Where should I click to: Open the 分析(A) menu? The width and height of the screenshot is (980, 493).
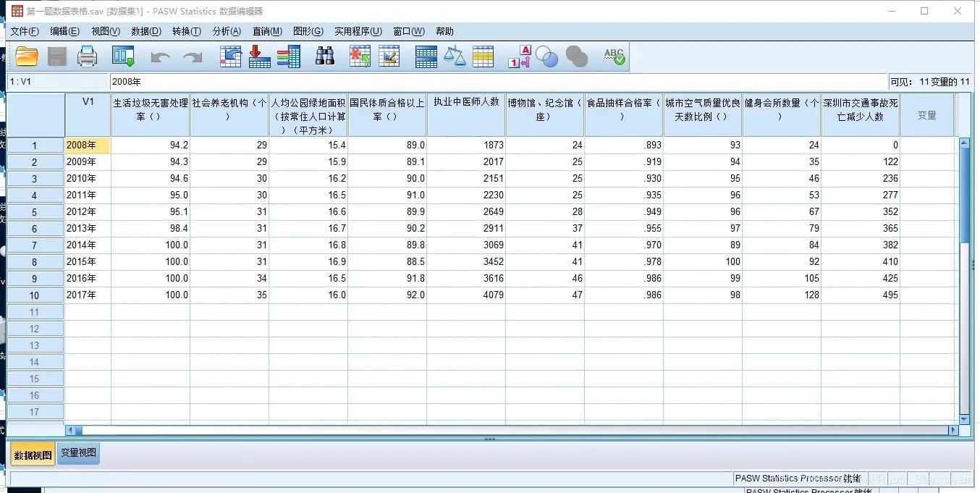(x=227, y=31)
